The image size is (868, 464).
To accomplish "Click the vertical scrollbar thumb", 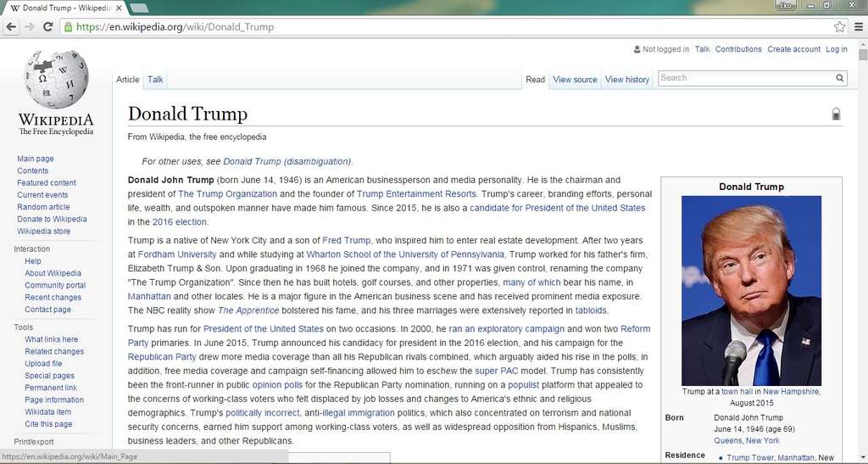I will [x=862, y=54].
